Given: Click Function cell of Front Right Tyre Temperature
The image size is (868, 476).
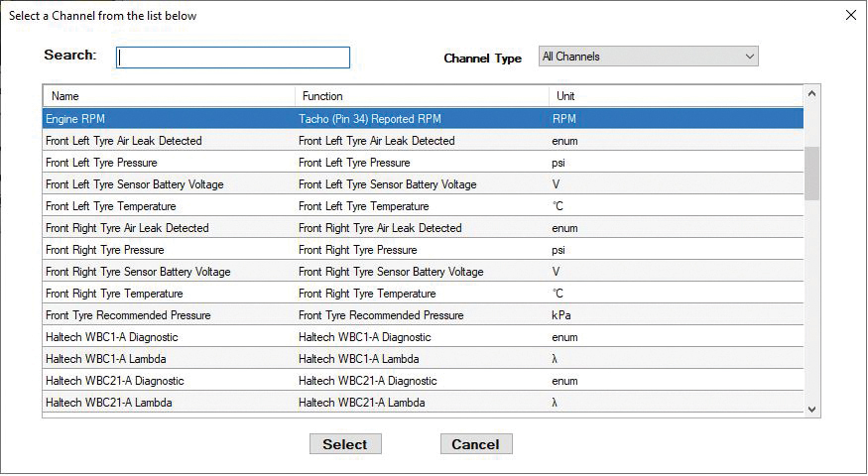Looking at the screenshot, I should pos(367,294).
